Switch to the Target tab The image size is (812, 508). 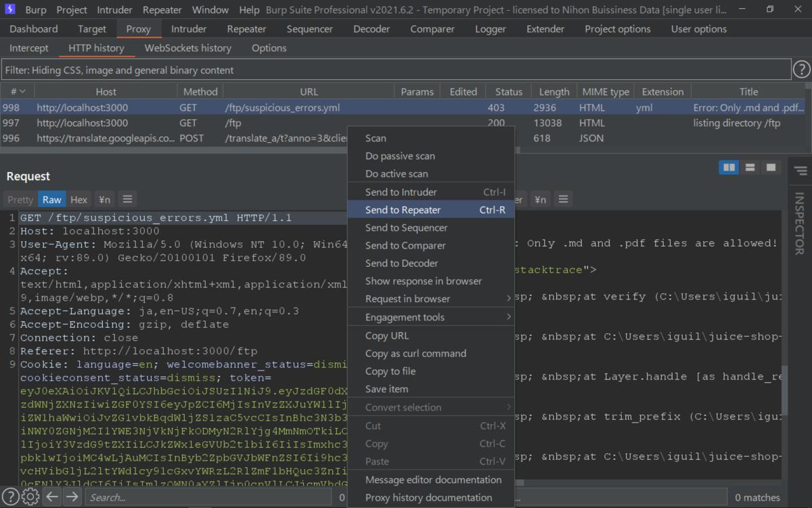point(92,29)
